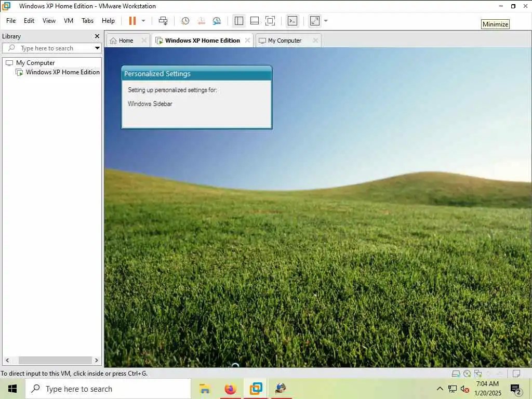Click the muted volume tray icon
Screen dimensions: 532x399
point(465,389)
